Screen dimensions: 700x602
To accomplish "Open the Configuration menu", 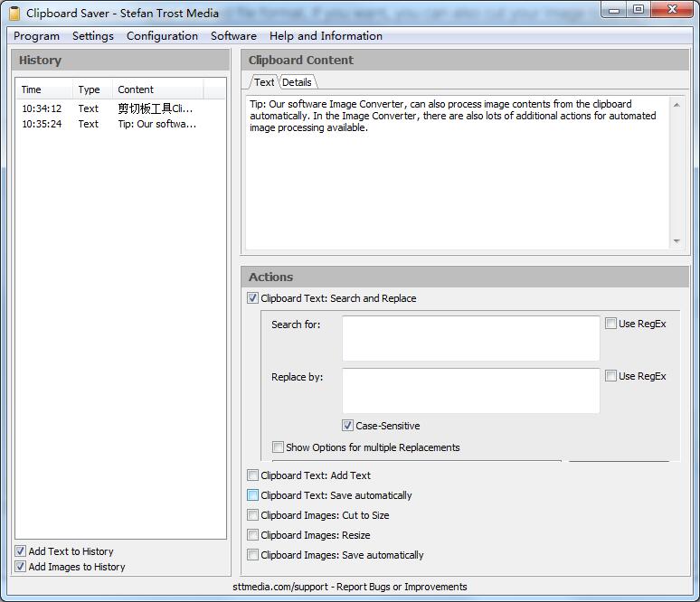I will [x=162, y=35].
